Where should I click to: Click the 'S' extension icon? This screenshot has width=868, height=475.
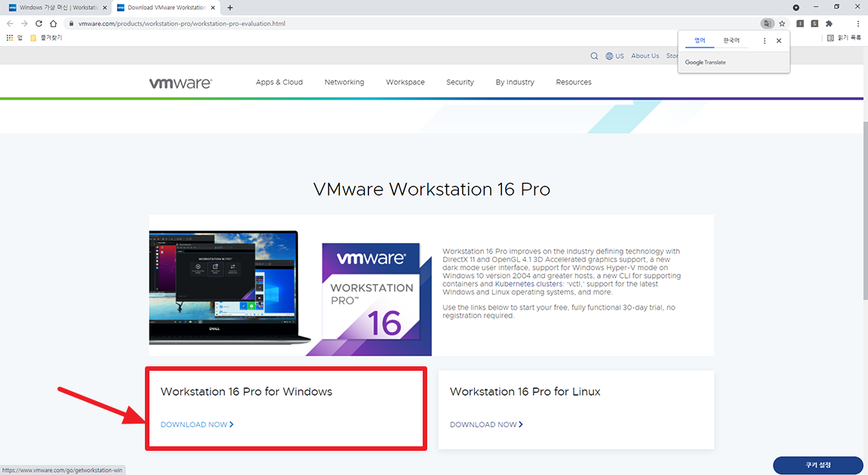click(x=814, y=24)
